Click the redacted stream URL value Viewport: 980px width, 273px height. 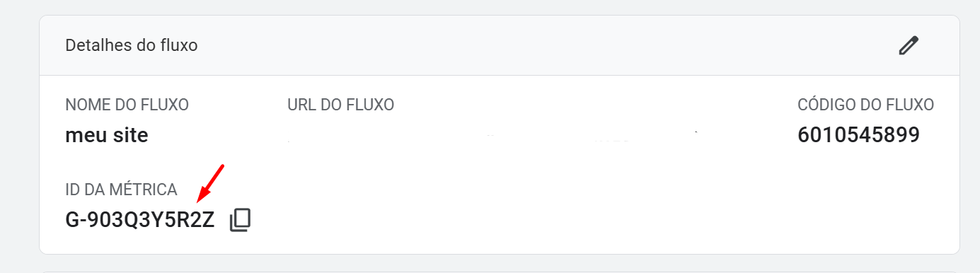click(493, 135)
